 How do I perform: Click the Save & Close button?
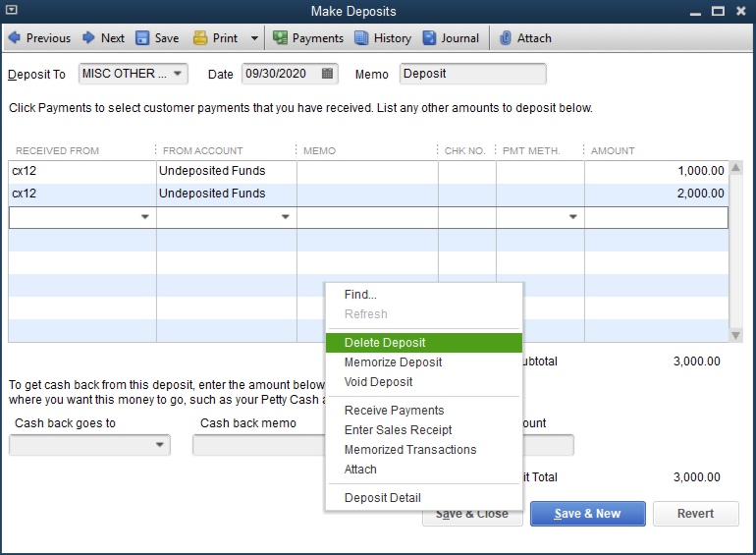click(x=472, y=519)
